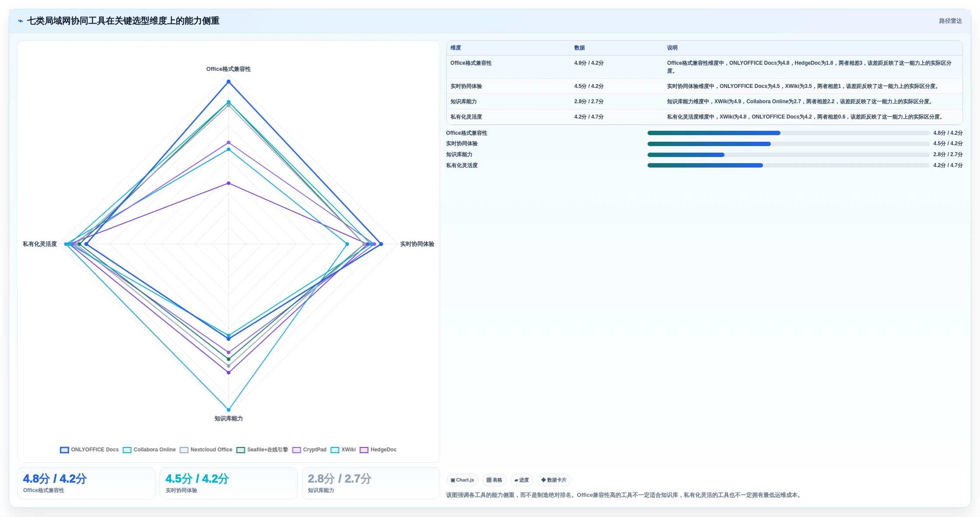
Task: Click the 维度 column header
Action: [x=456, y=48]
